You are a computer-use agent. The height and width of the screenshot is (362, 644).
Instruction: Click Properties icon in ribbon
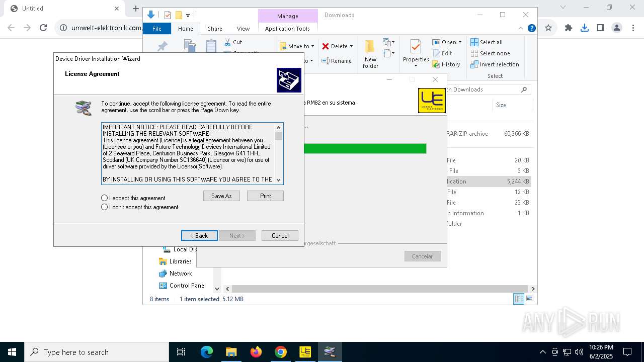tap(416, 47)
